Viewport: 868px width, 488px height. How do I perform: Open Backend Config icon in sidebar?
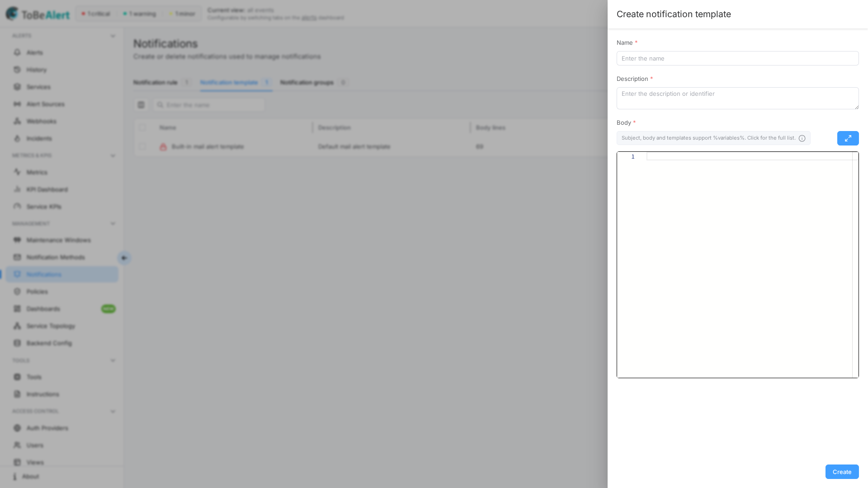coord(17,343)
